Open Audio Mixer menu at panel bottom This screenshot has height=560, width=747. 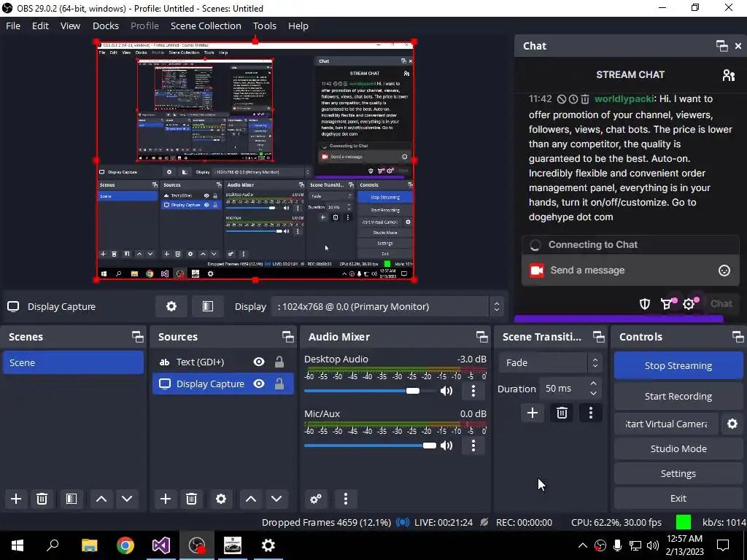click(345, 499)
